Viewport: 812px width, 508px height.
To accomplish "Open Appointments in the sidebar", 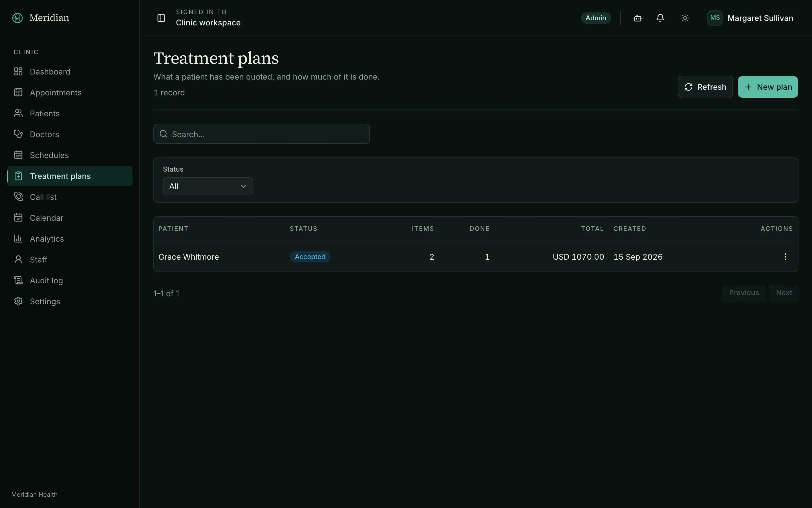I will (69, 92).
